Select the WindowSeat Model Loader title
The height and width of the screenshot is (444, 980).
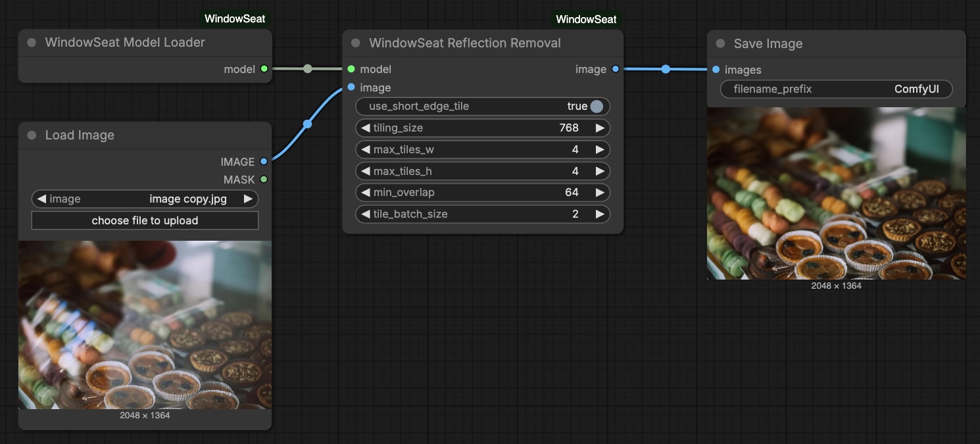(125, 43)
